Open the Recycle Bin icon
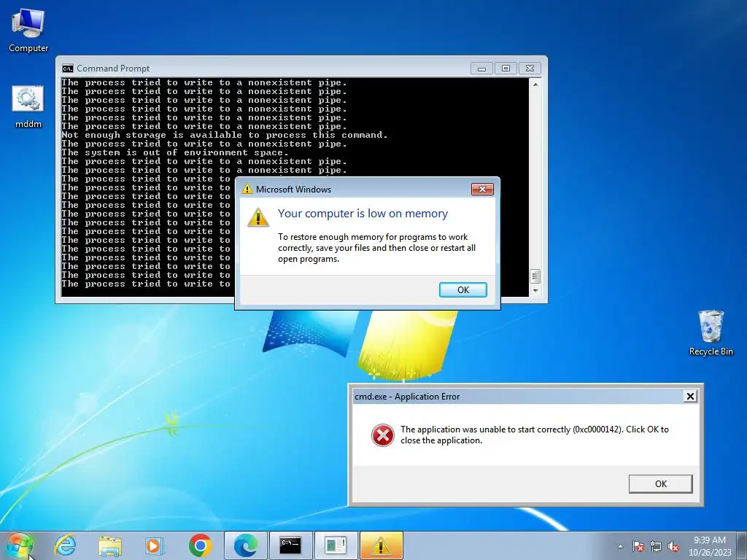 711,332
